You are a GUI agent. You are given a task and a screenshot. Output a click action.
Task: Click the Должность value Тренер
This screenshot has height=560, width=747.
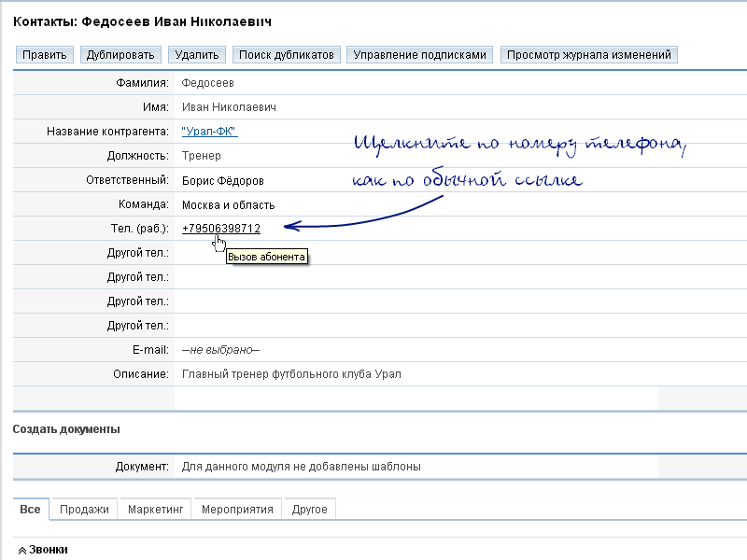(x=201, y=156)
